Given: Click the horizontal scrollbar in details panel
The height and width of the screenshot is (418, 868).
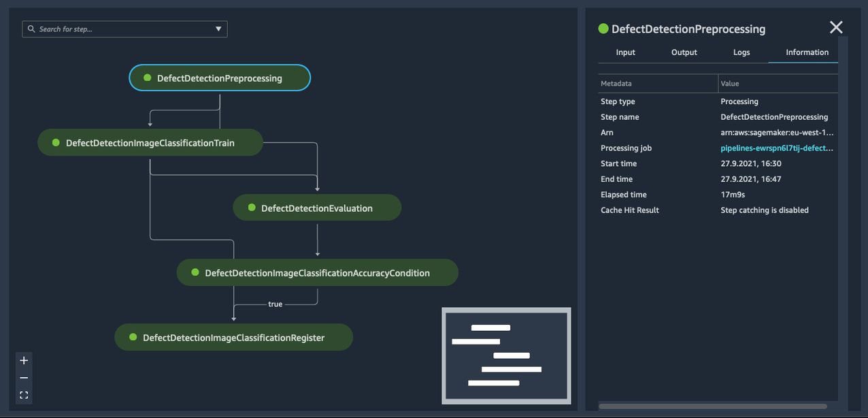Looking at the screenshot, I should pyautogui.click(x=712, y=406).
